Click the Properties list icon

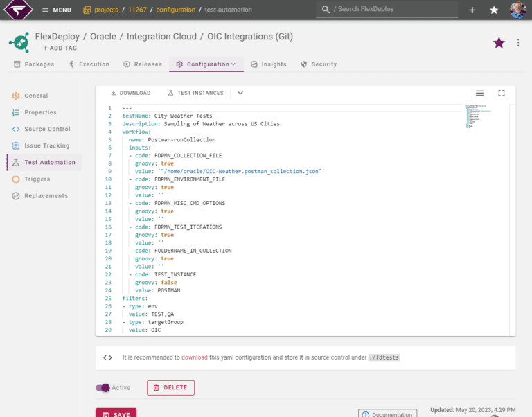point(16,112)
